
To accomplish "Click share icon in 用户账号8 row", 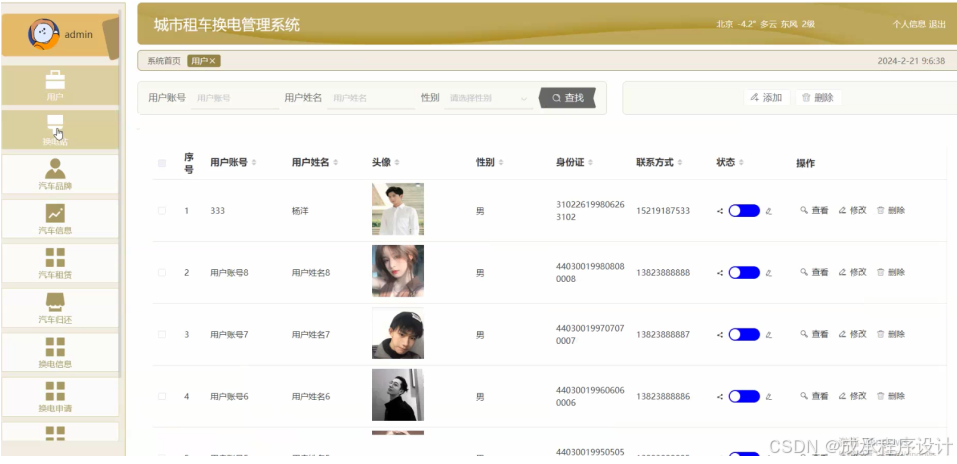I will pyautogui.click(x=720, y=273).
